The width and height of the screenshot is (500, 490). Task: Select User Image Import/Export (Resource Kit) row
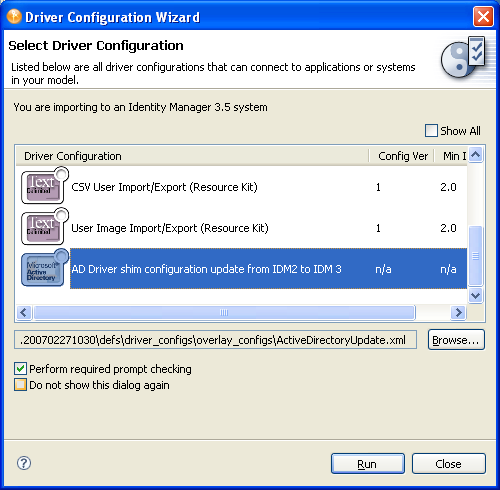[x=242, y=228]
